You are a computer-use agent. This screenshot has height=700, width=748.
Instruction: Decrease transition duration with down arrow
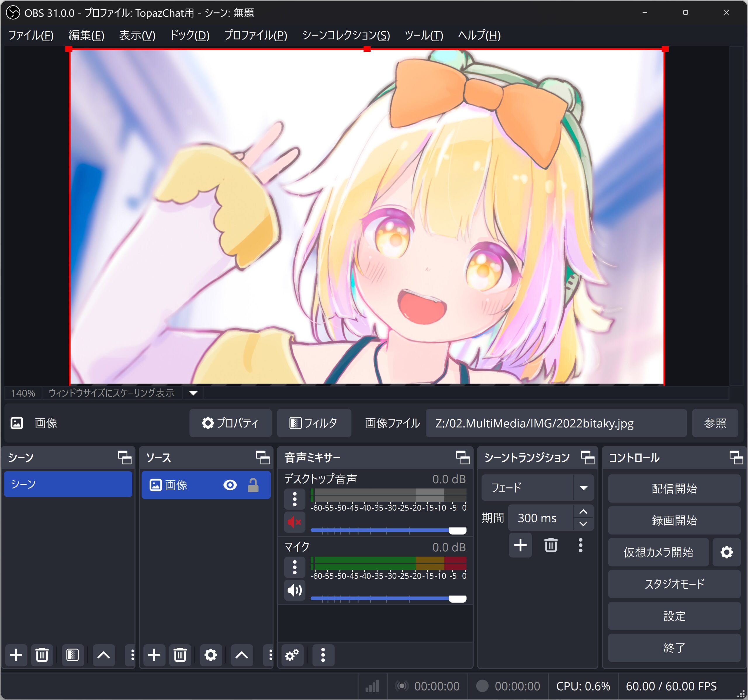583,524
